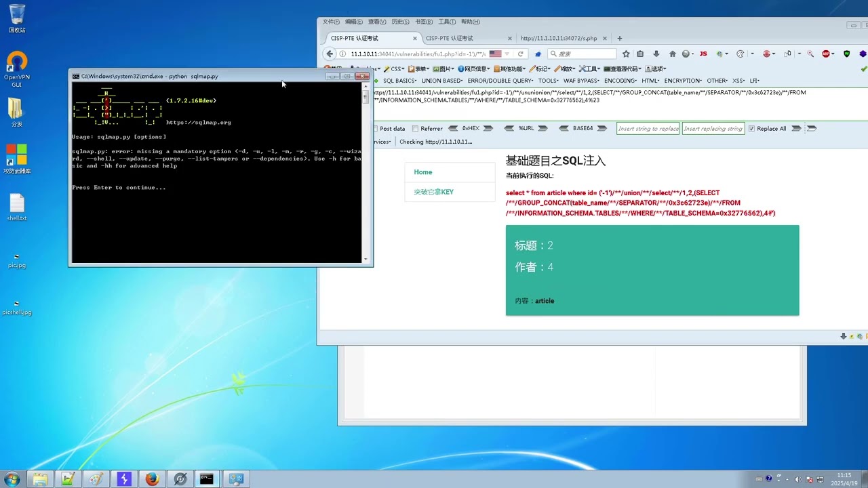Click the US flag in address bar
The height and width of the screenshot is (488, 868).
(495, 54)
